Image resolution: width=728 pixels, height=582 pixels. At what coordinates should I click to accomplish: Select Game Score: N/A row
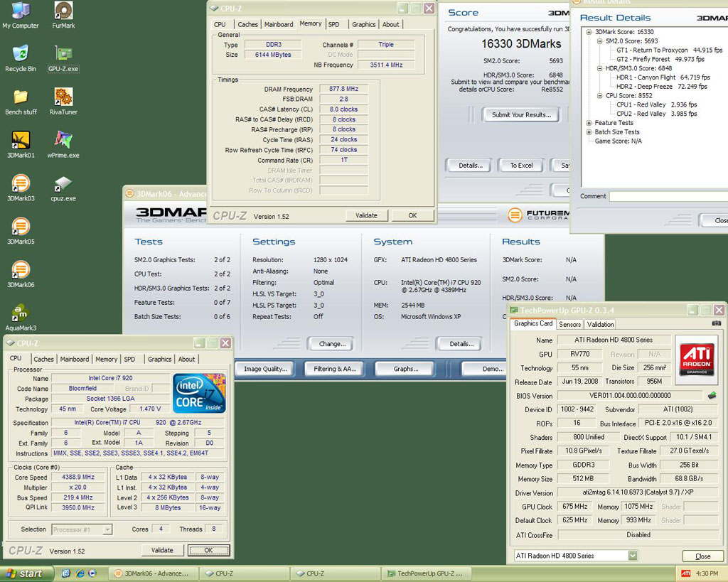619,141
